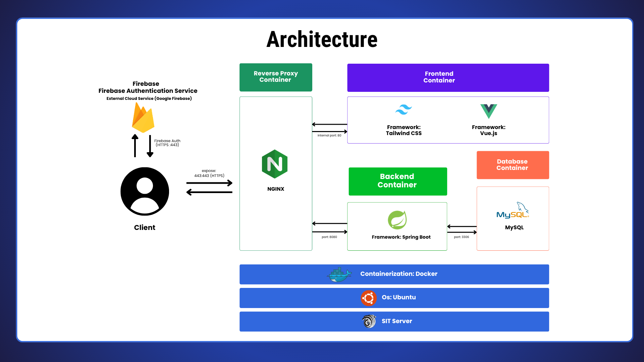The image size is (644, 362).
Task: Click the Client user avatar icon
Action: click(x=145, y=191)
